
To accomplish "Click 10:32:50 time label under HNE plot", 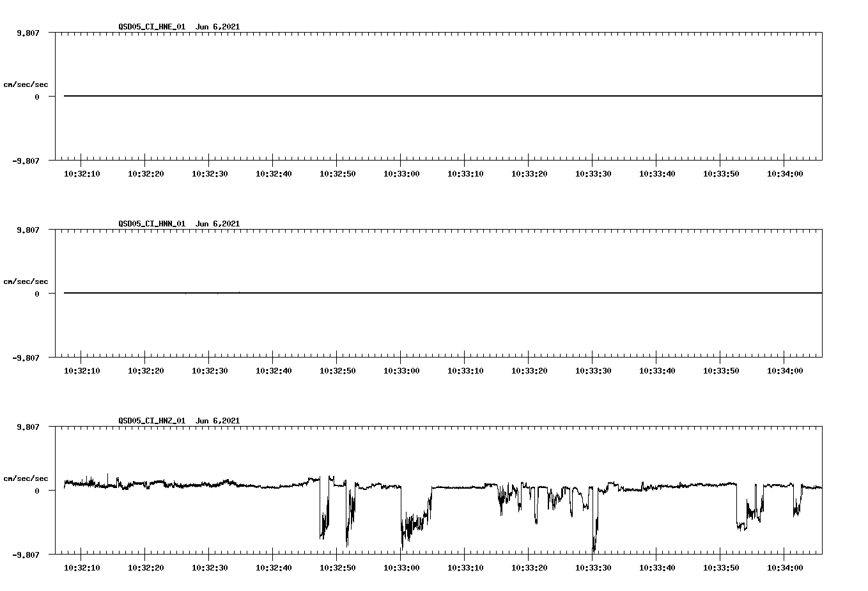I will pos(337,174).
